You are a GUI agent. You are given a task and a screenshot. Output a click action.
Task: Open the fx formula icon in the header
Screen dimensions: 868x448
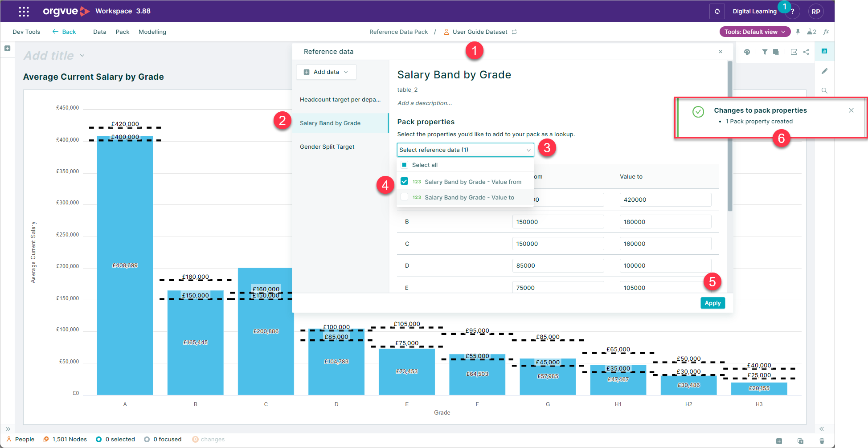[x=826, y=32]
